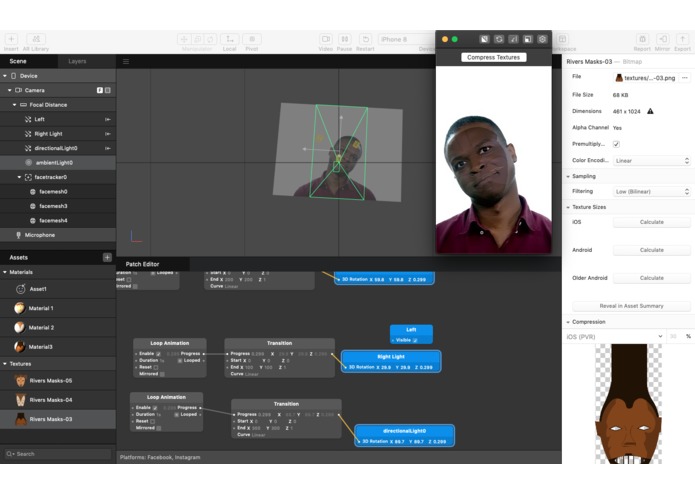Pause the preview with the Pause icon
This screenshot has height=494, width=695.
click(344, 39)
